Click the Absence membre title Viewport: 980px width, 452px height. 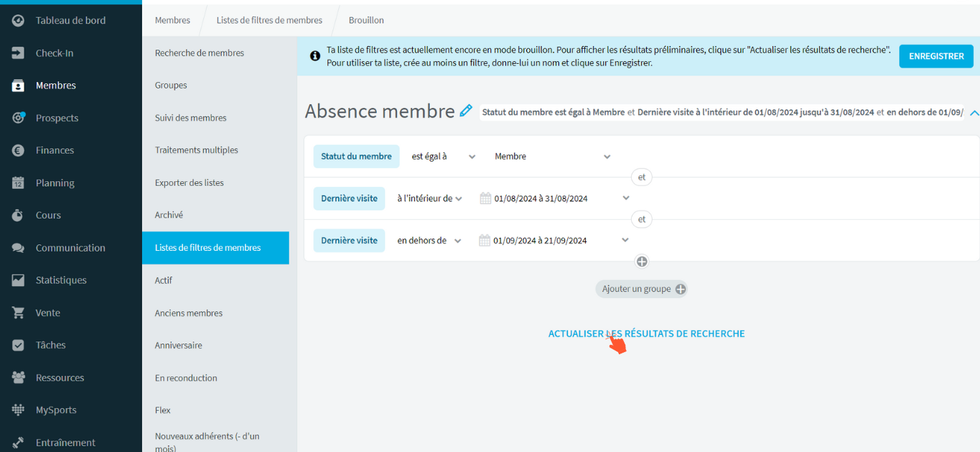(380, 111)
